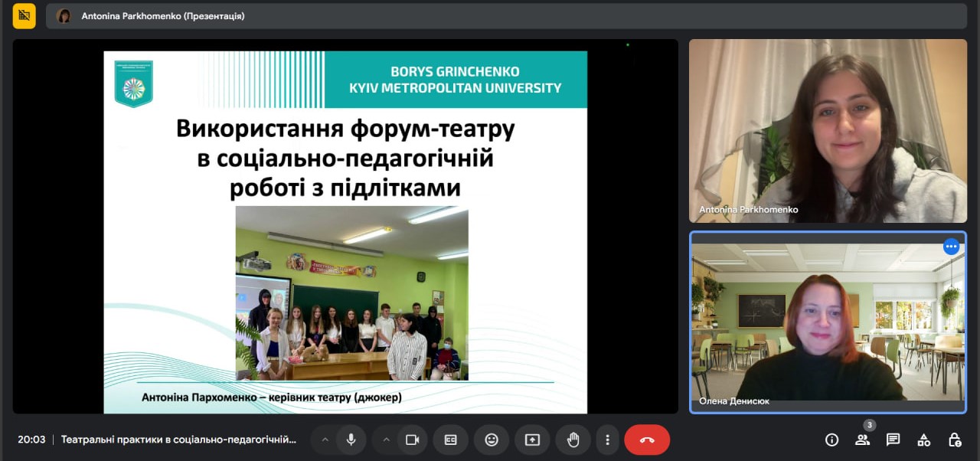Expand video settings chevron beside camera
The width and height of the screenshot is (980, 461).
[x=386, y=440]
